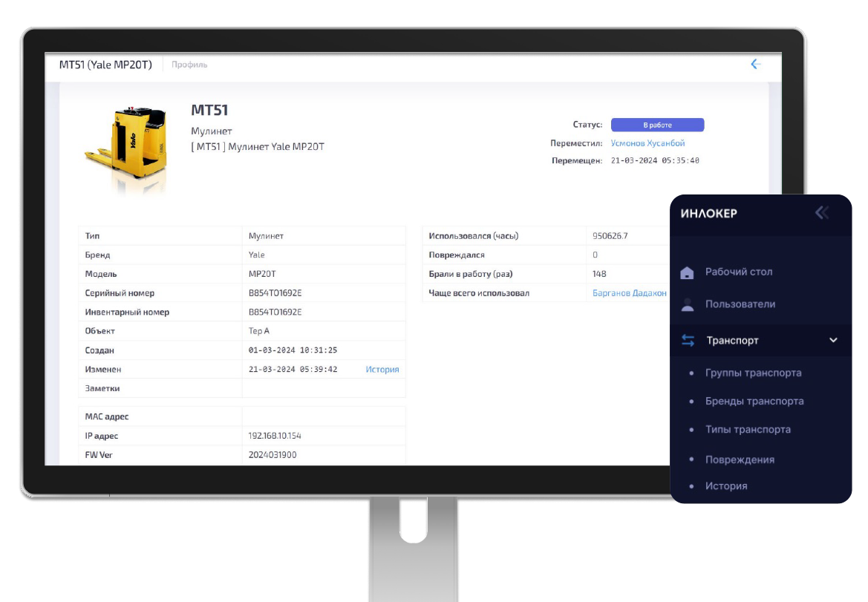Click the Брали в работу value 148
This screenshot has height=602, width=868.
[599, 274]
